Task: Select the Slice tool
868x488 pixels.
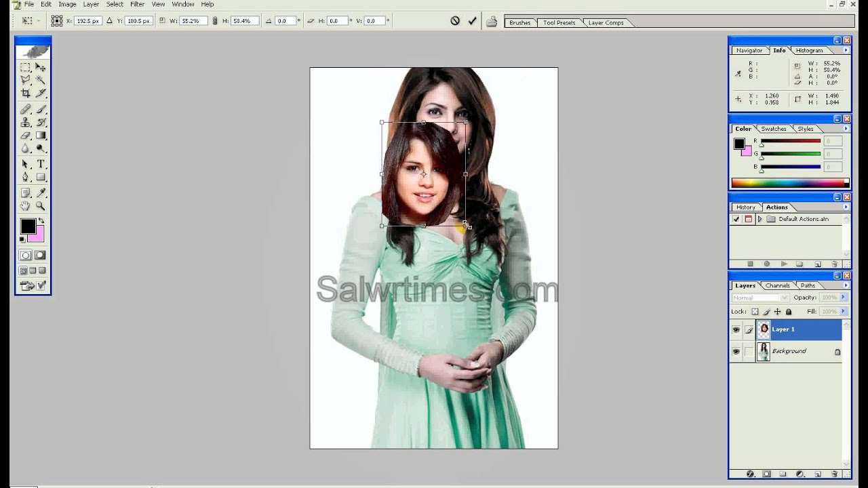Action: point(41,93)
